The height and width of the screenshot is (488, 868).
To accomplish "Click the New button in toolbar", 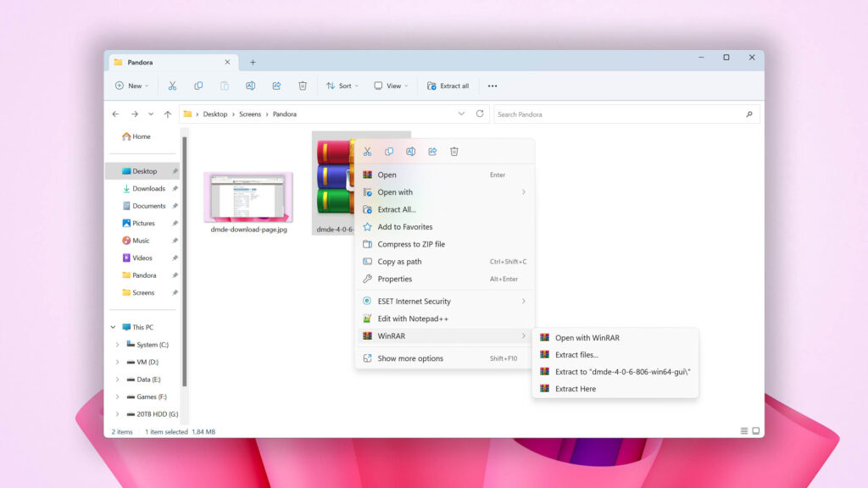I will tap(131, 86).
